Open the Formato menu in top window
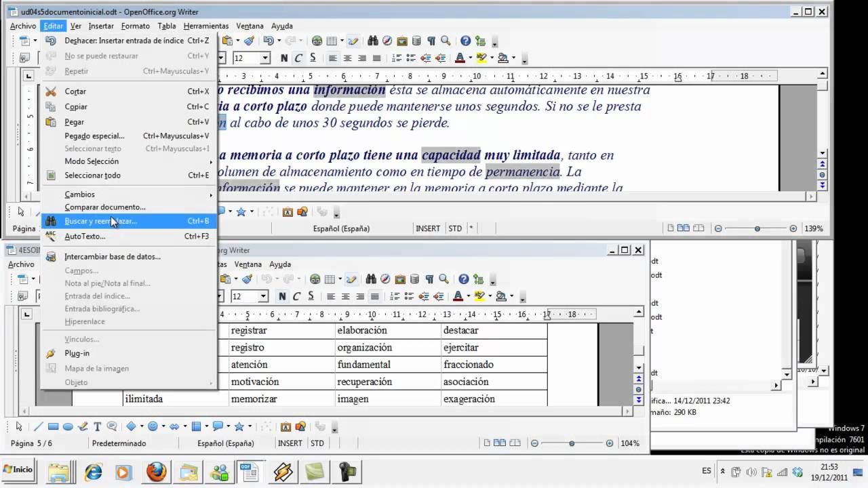The width and height of the screenshot is (868, 488). (x=136, y=26)
